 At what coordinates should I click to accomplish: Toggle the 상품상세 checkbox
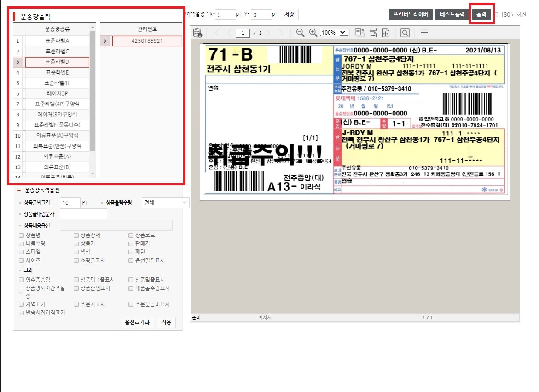[76, 235]
